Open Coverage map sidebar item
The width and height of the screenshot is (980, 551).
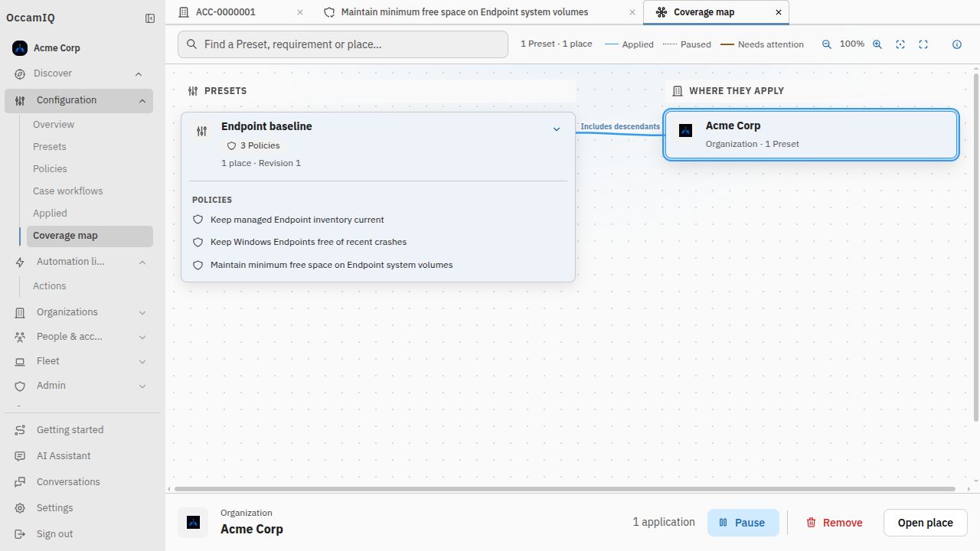click(x=90, y=236)
